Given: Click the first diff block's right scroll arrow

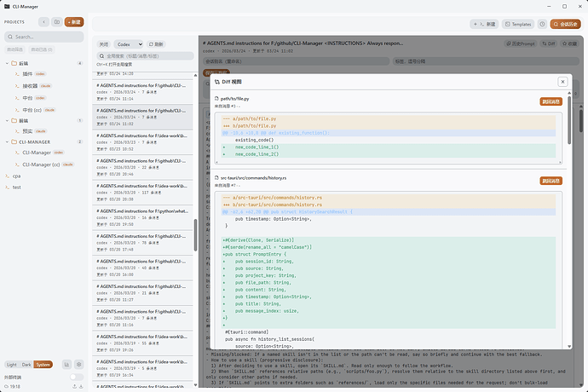Looking at the screenshot, I should [560, 163].
